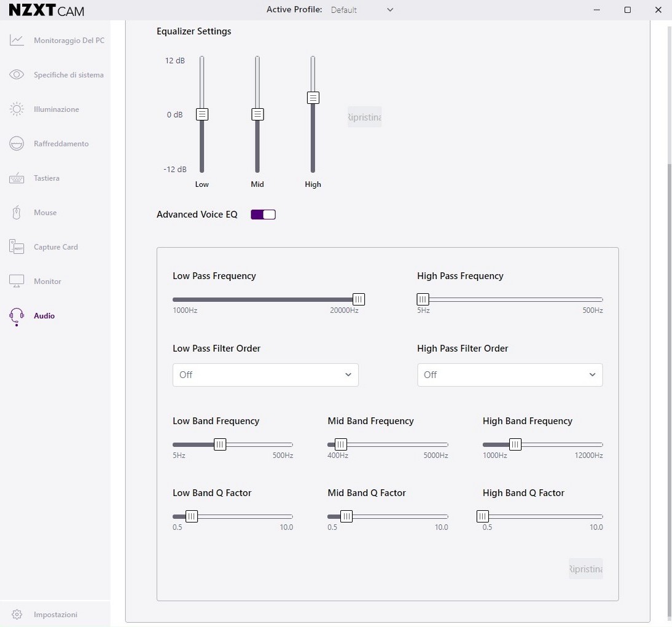Click the Mid Band Q Factor slider handle
672x627 pixels.
[346, 516]
